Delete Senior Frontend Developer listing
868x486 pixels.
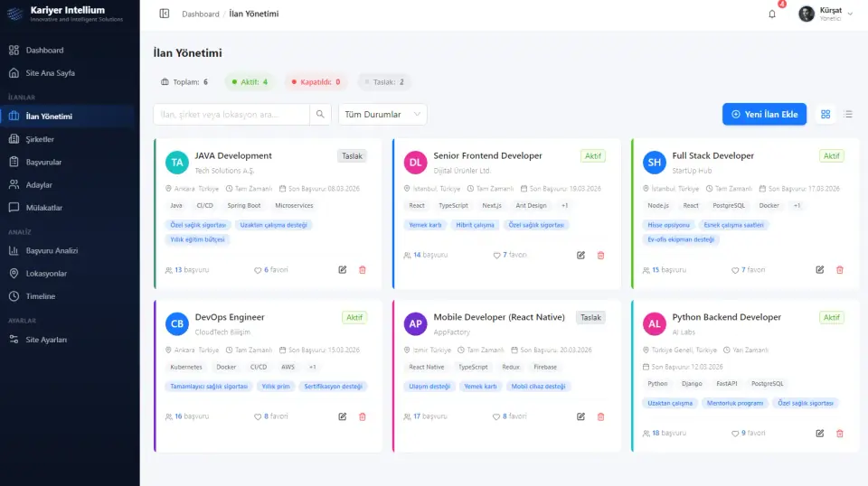point(600,256)
